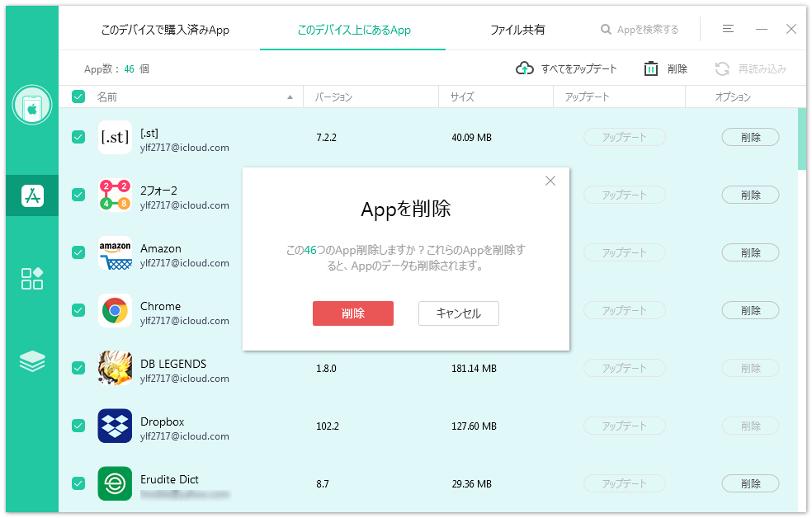Click the App数 46 個 count label

116,68
